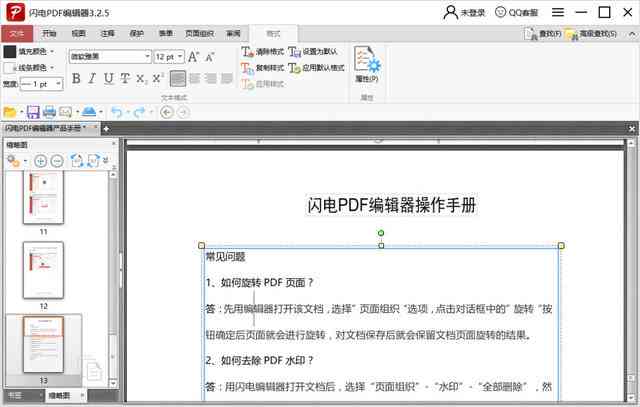Viewport: 640px width, 407px height.
Task: Click the white line color swatch
Action: 9,68
